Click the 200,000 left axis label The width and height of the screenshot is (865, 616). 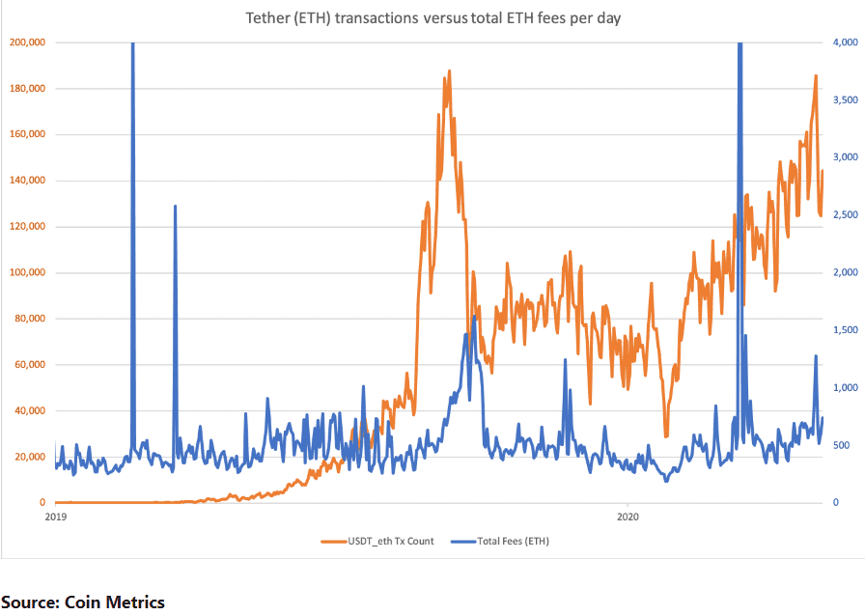(28, 42)
